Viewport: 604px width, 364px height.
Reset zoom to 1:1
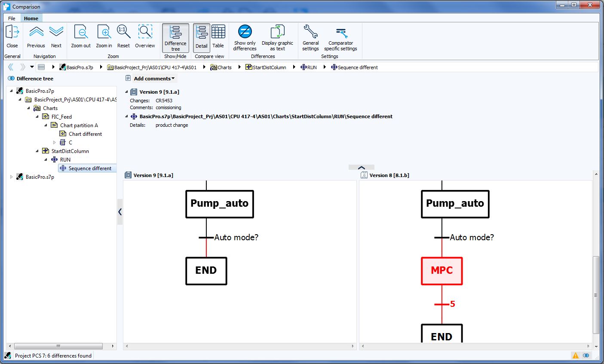[x=123, y=36]
